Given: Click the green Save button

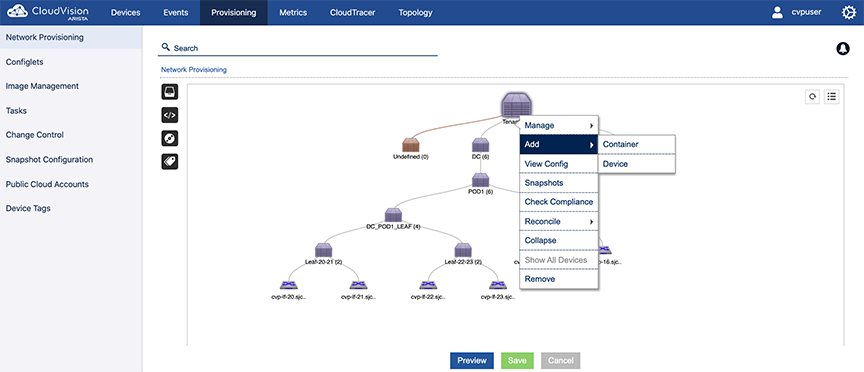Looking at the screenshot, I should (517, 360).
